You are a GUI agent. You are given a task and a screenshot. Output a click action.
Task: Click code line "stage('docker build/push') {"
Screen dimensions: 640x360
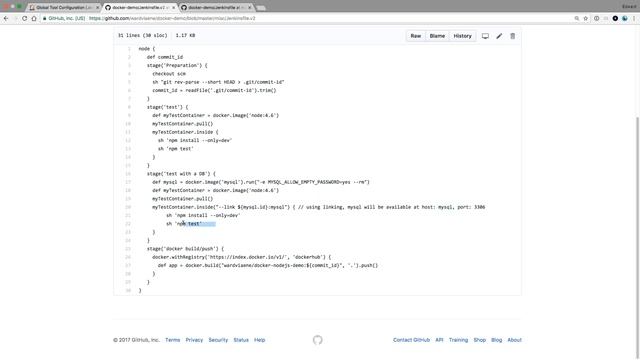click(185, 249)
